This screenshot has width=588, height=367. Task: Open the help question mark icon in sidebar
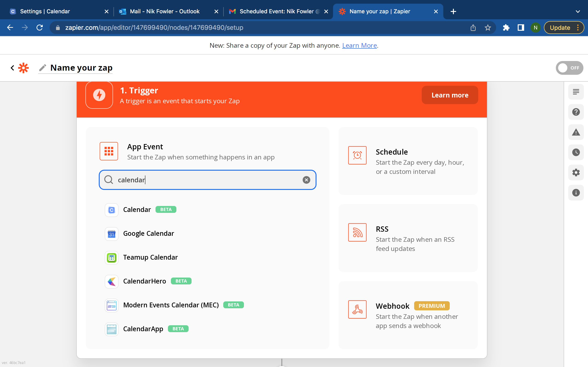pyautogui.click(x=576, y=112)
